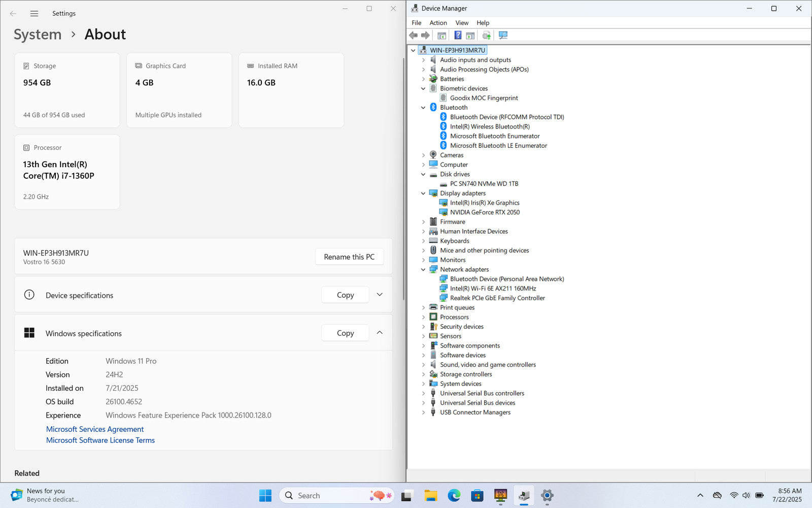Click Show/Hide Console Tree toolbar icon

[x=442, y=35]
